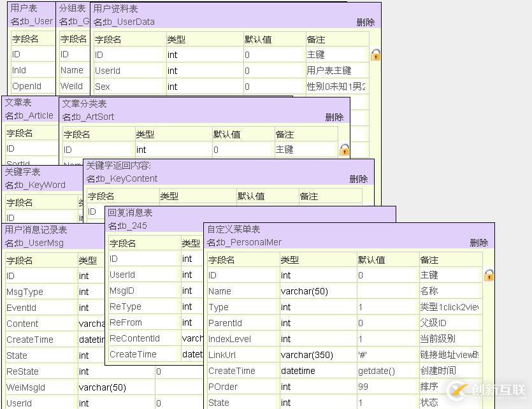Screen dimensions: 532x409
Task: Click the Sex field name in tb_UserData
Action: point(103,87)
